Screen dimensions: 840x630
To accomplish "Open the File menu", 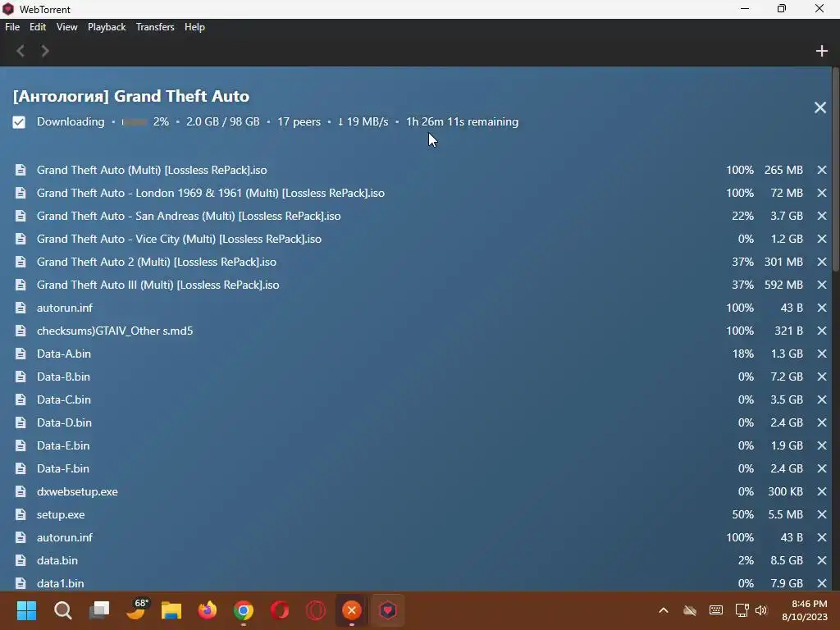I will pyautogui.click(x=12, y=27).
